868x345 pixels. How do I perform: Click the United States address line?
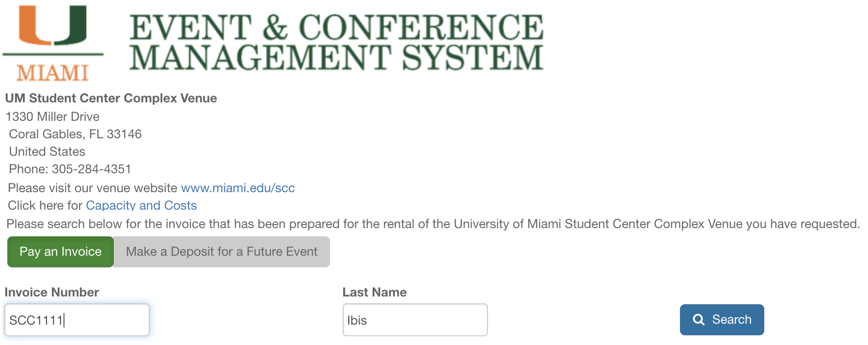point(47,152)
